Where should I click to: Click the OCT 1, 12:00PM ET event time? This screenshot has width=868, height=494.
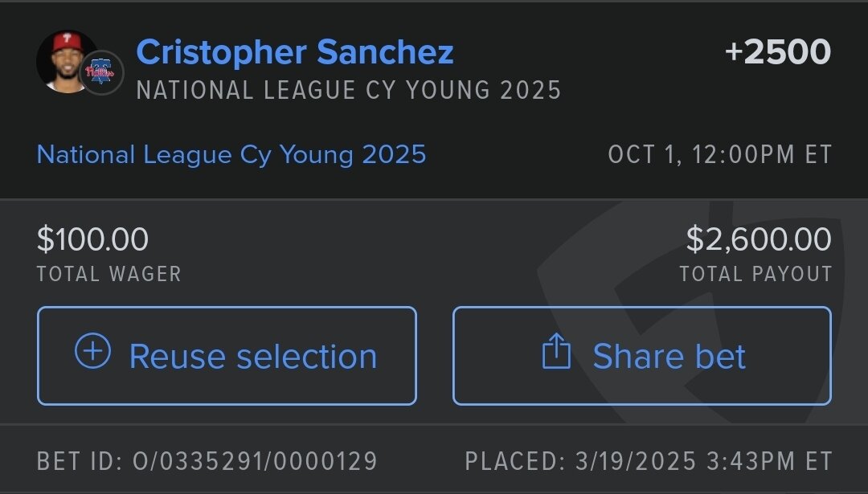pos(719,154)
